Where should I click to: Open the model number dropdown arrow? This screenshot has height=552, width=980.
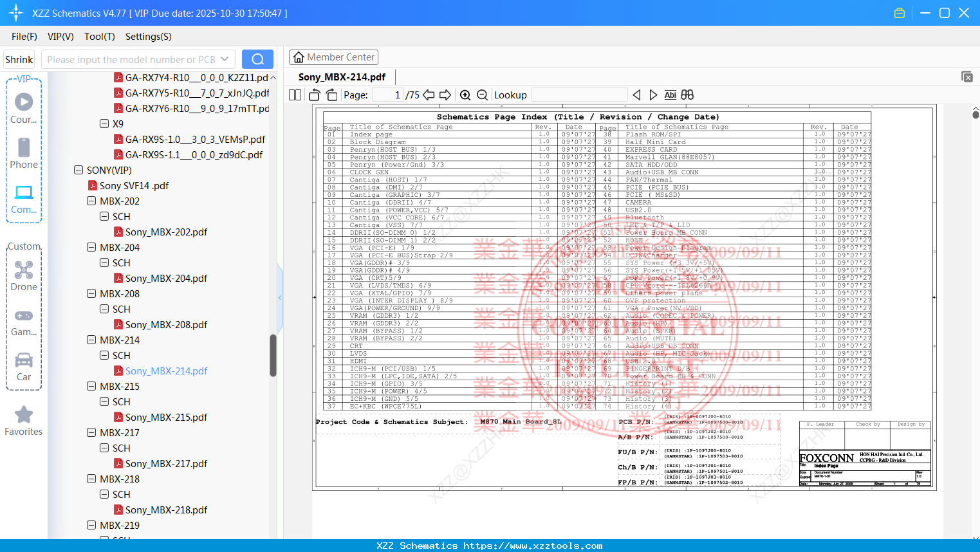pos(225,59)
